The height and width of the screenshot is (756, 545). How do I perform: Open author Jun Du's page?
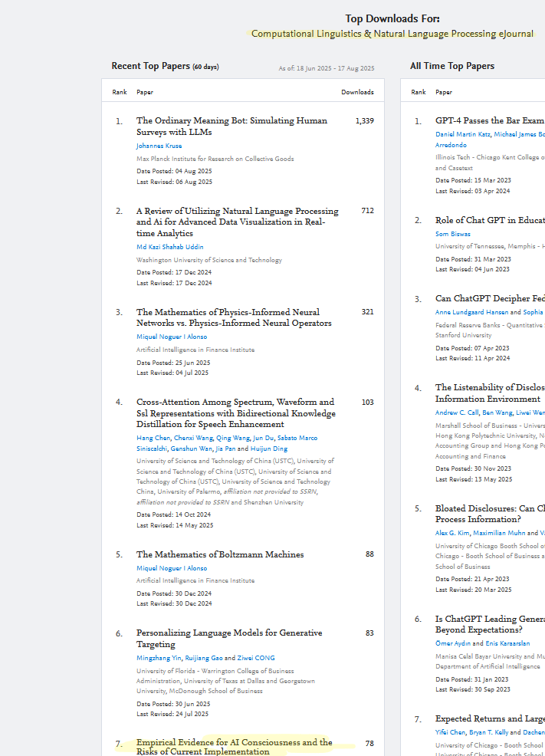click(264, 438)
